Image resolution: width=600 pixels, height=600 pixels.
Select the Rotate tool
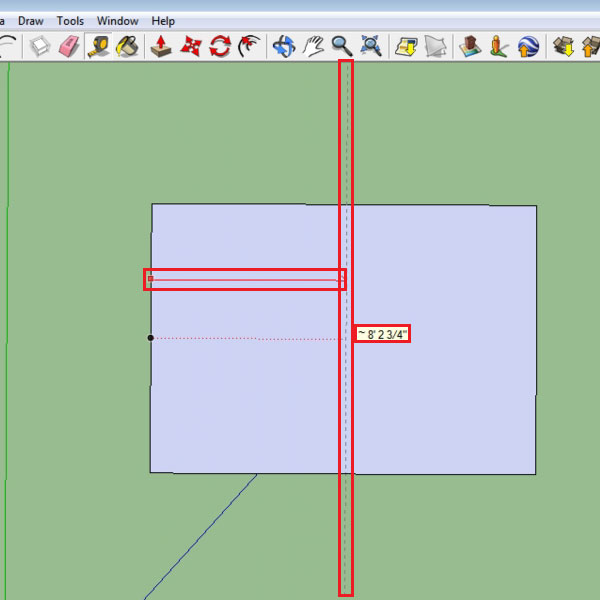click(x=220, y=46)
